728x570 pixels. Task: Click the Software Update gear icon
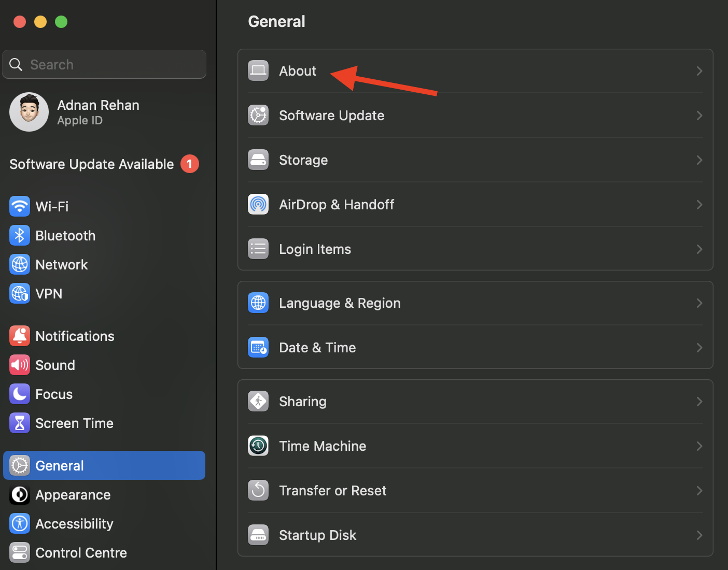coord(258,116)
